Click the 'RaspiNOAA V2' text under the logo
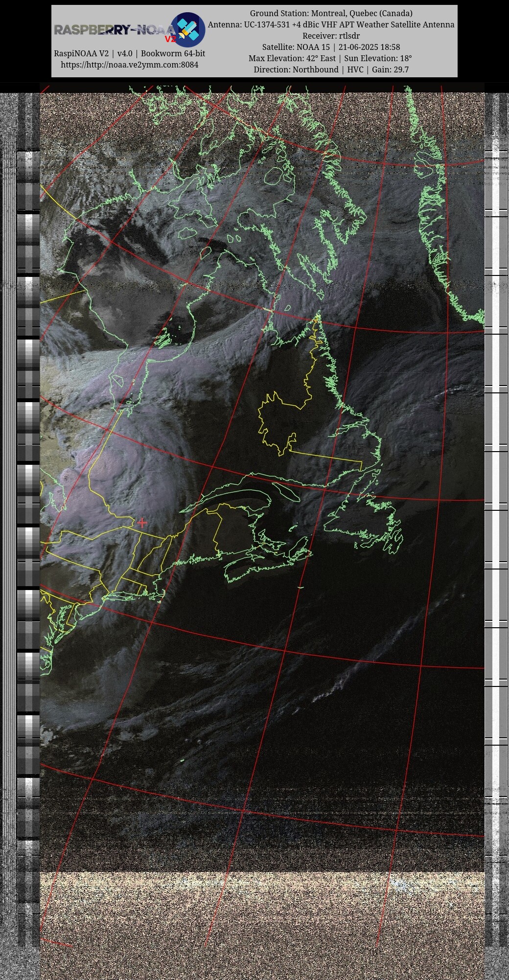Screen dimensions: 509x980 (x=81, y=53)
